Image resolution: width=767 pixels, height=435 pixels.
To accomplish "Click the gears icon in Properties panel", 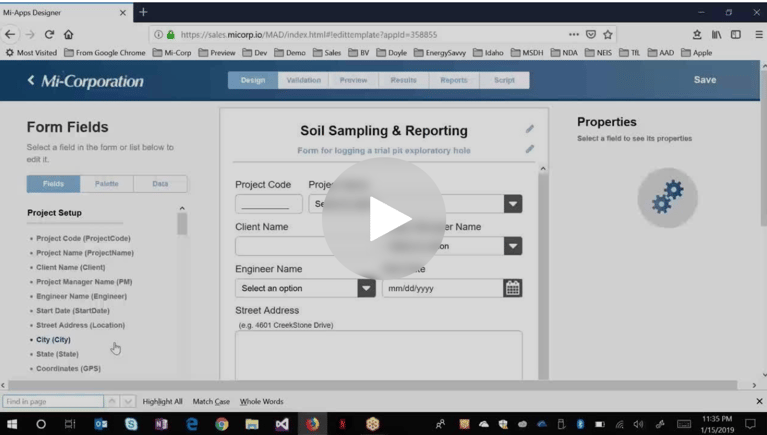I will point(667,198).
